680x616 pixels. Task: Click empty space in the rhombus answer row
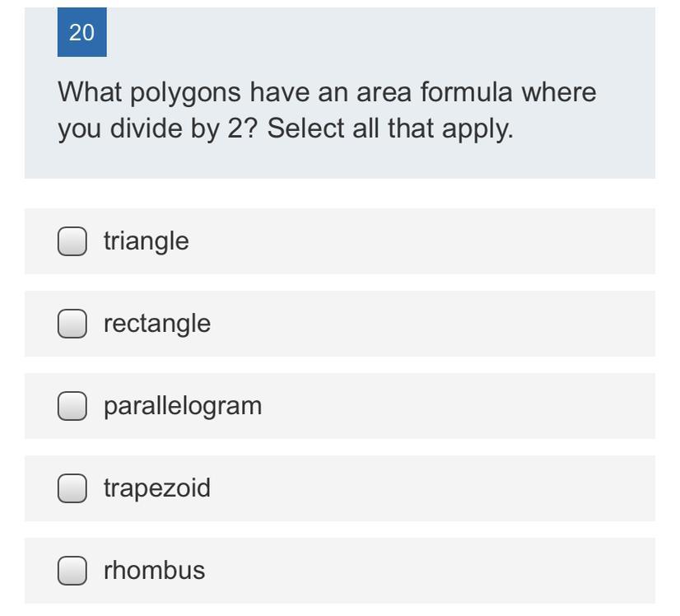453,571
